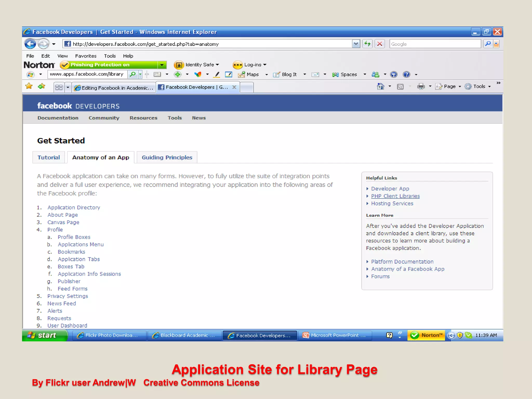Screen dimensions: 532x399
Task: Switch to Microsoft PowerPoint taskbar item
Action: click(x=335, y=335)
